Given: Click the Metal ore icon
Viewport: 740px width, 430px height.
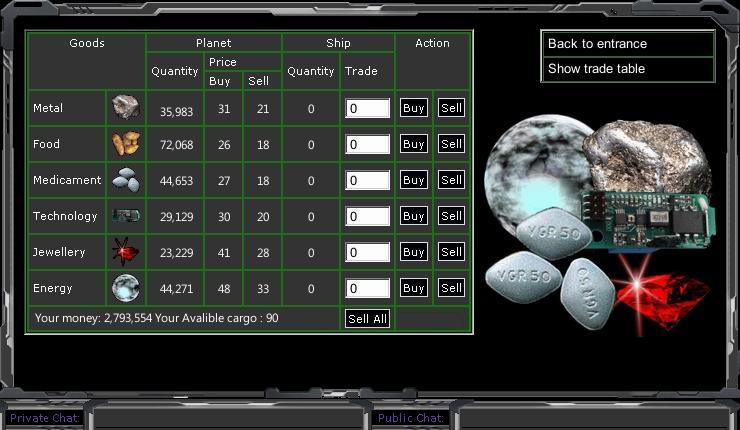Looking at the screenshot, I should 126,108.
